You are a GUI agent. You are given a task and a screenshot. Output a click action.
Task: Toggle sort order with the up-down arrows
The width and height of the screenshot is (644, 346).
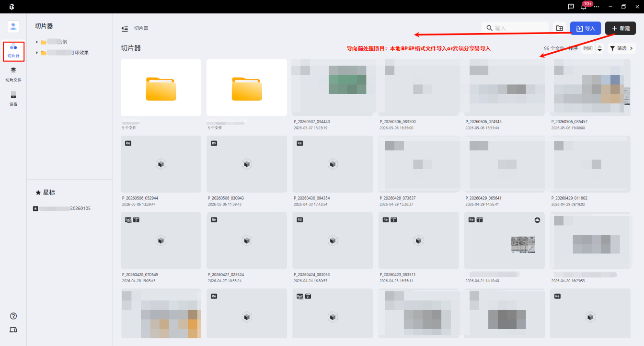pyautogui.click(x=599, y=48)
